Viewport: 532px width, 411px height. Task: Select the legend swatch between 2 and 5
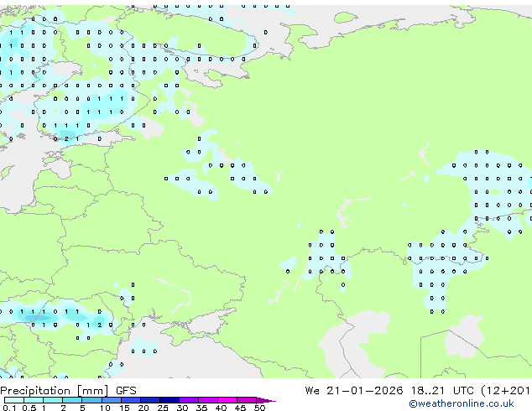(x=72, y=400)
